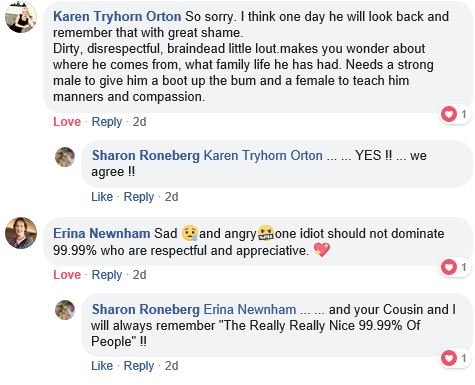The height and width of the screenshot is (385, 475).
Task: Click Erina Newnham's name on her comment
Action: (x=102, y=233)
